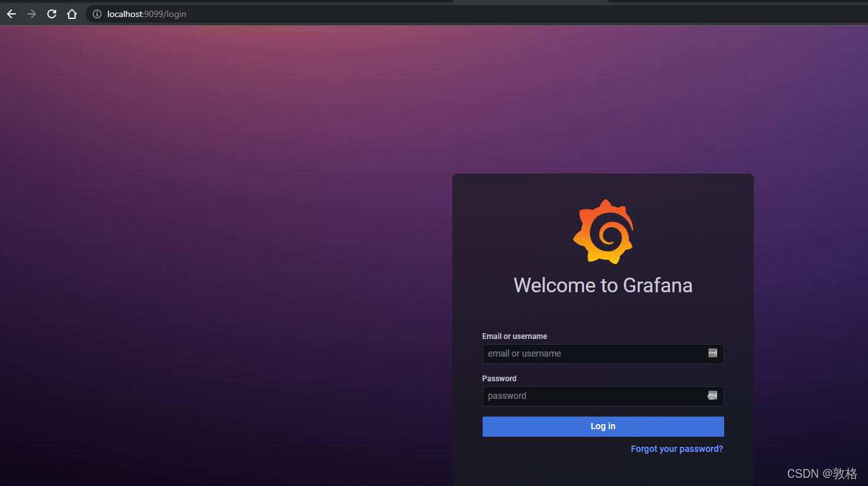Click the browser back arrow
This screenshot has height=486, width=868.
point(11,14)
